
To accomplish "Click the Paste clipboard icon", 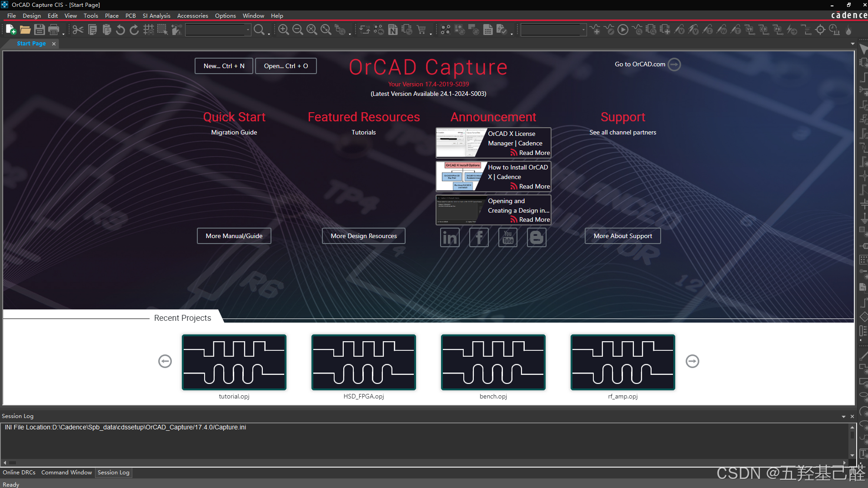I will 106,30.
